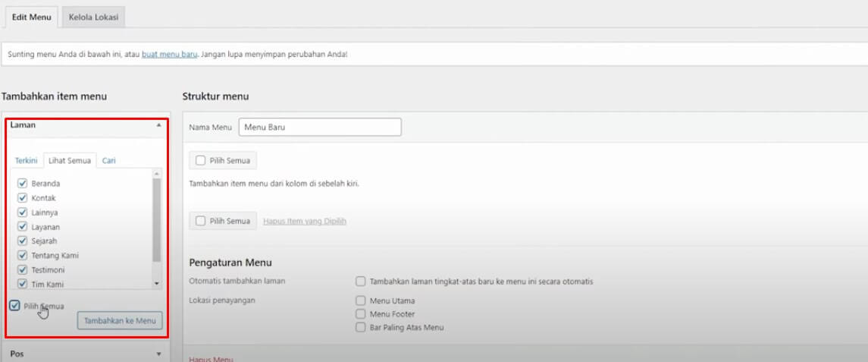Click the 'Beranda' page label

[46, 184]
